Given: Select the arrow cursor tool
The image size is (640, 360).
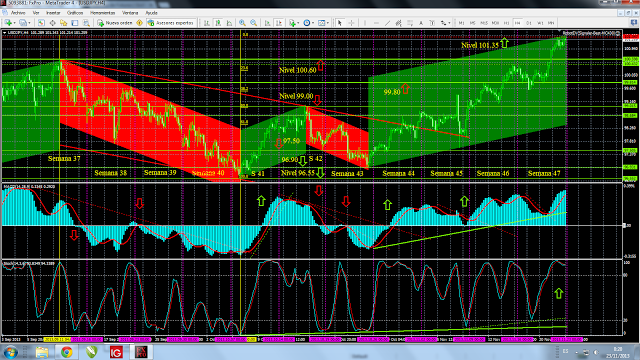Looking at the screenshot, I should click(x=340, y=23).
